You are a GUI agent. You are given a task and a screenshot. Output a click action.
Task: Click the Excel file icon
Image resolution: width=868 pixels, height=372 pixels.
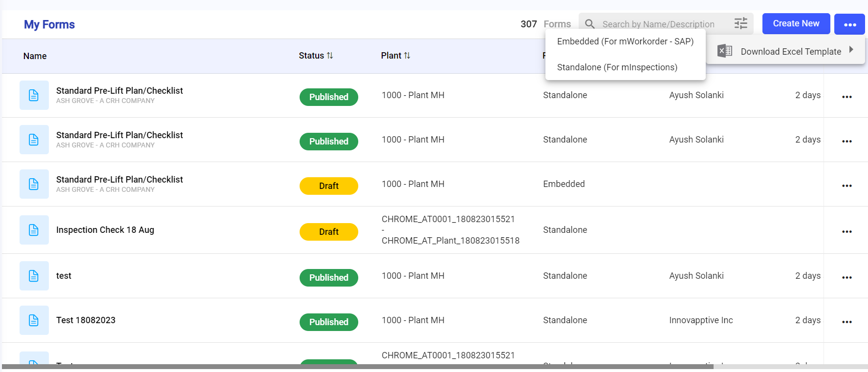tap(724, 51)
